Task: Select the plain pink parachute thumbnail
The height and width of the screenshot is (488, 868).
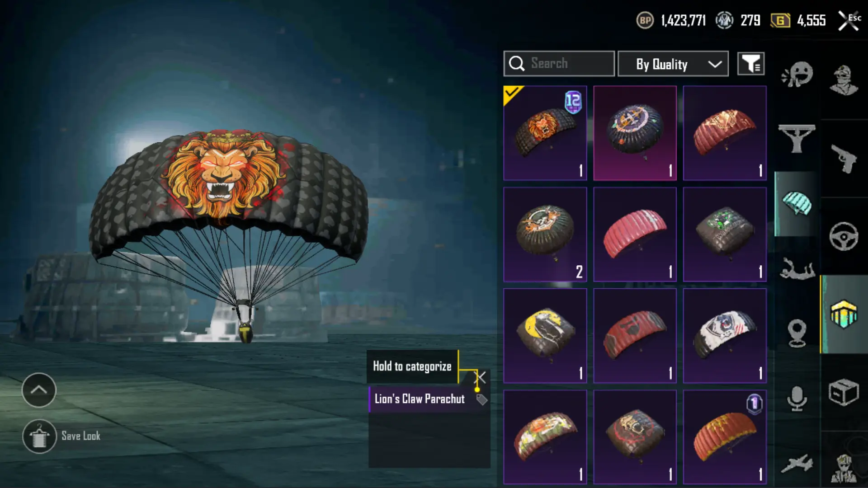Action: click(x=635, y=234)
